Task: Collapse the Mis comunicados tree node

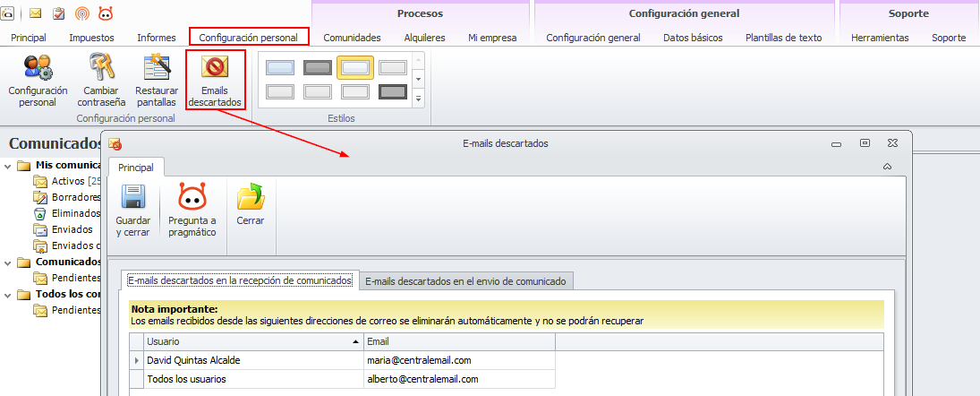Action: tap(7, 166)
